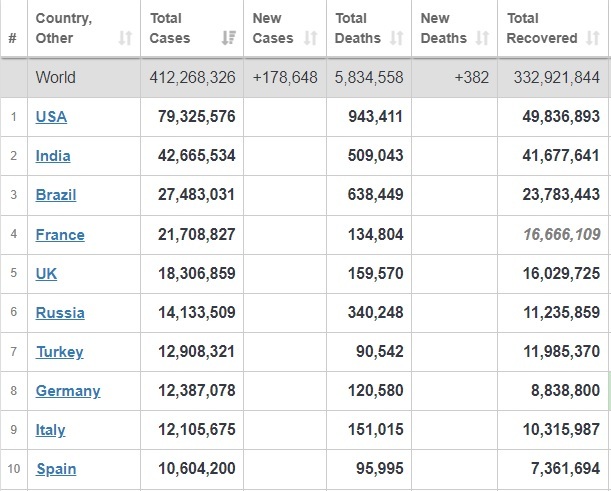Open the USA country link
Screen dimensions: 611x491
pos(51,117)
